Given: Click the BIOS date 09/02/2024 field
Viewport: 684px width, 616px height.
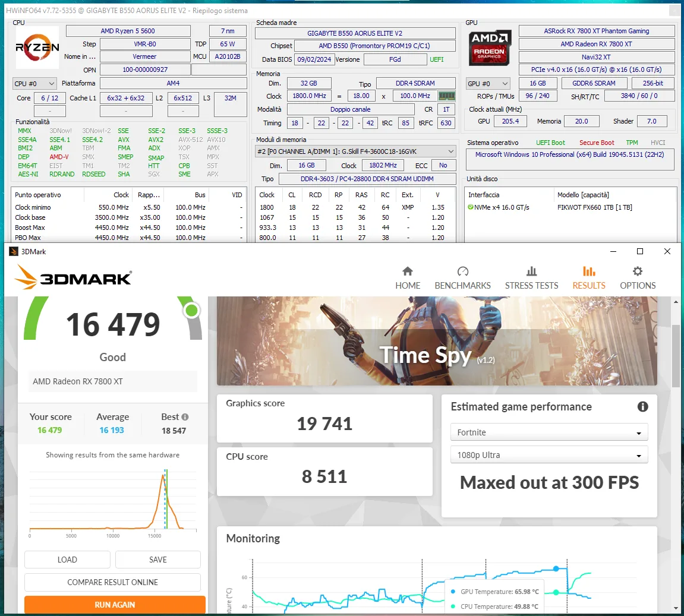Looking at the screenshot, I should pos(314,59).
